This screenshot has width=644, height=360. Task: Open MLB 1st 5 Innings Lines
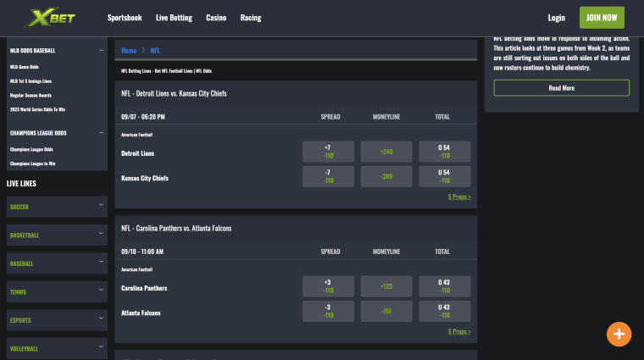pos(31,80)
